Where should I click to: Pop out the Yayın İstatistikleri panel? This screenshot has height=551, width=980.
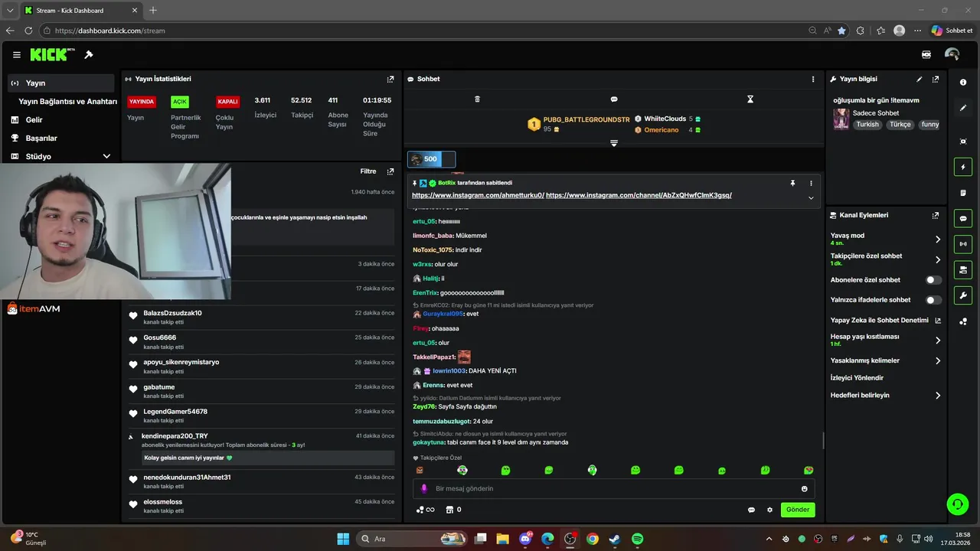coord(390,79)
